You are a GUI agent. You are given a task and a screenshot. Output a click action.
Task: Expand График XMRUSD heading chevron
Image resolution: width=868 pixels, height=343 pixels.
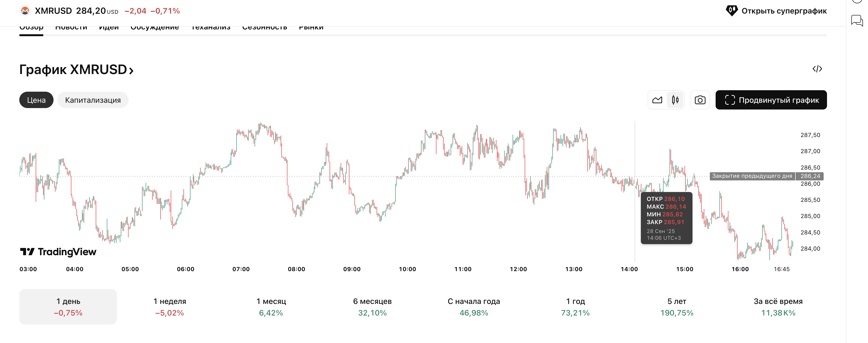point(131,70)
